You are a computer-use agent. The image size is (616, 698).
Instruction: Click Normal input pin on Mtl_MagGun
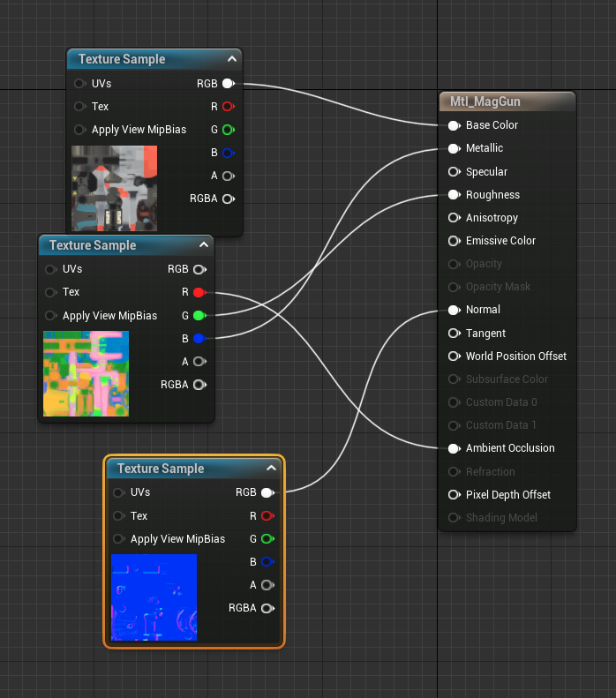click(454, 310)
